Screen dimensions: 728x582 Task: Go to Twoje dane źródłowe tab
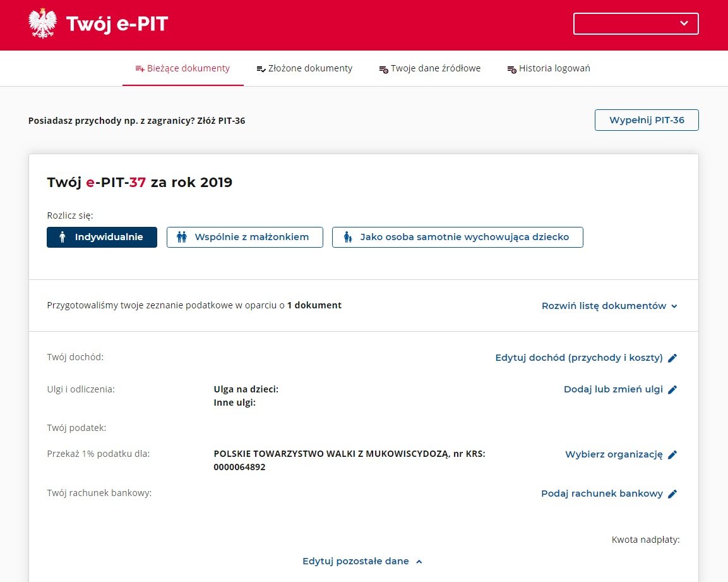pos(430,68)
